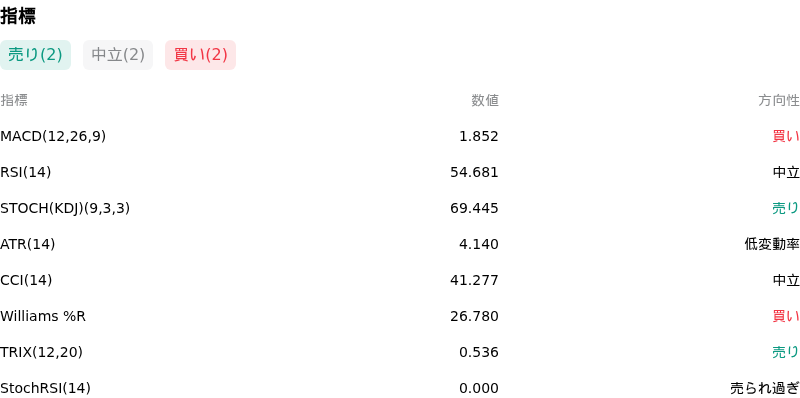Viewport: 800px width, 398px height.
Task: Open the CCI(14) indicator row
Action: [400, 280]
